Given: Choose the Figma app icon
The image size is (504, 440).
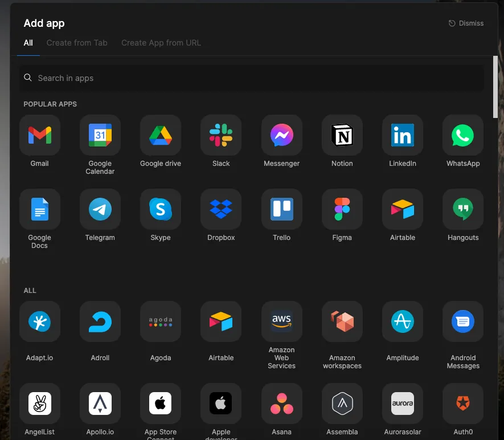Looking at the screenshot, I should pyautogui.click(x=342, y=210).
